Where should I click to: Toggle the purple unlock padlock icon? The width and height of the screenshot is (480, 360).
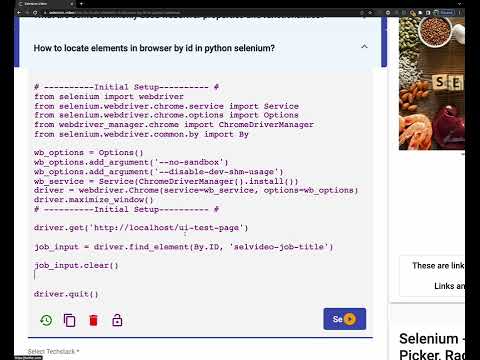click(x=117, y=320)
